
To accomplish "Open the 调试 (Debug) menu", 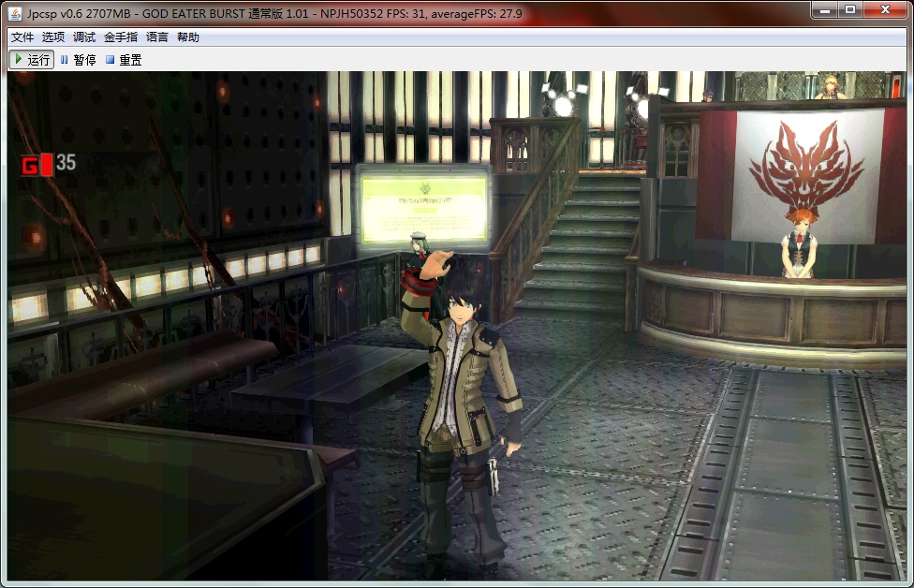I will (84, 37).
